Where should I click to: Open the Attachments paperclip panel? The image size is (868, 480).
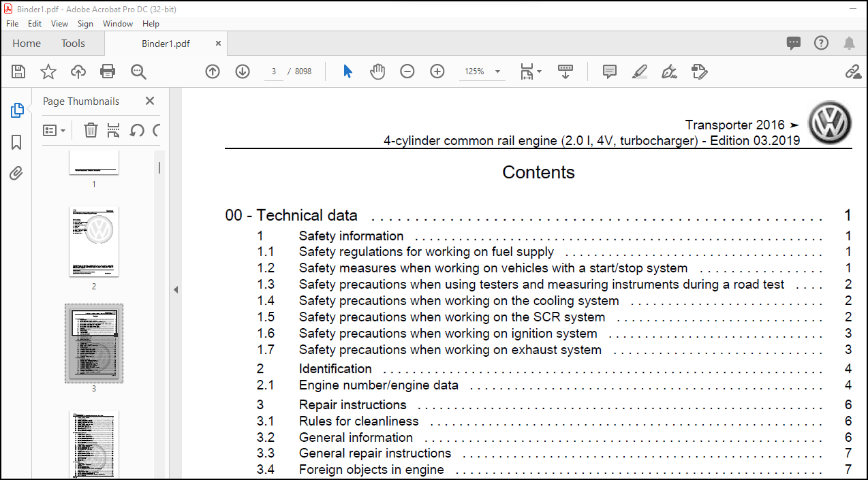click(x=17, y=174)
